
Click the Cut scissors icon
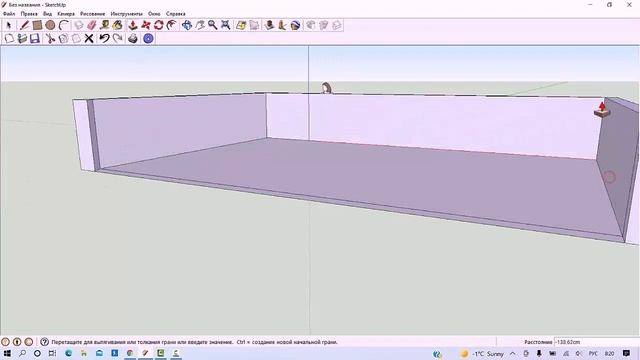tap(50, 38)
